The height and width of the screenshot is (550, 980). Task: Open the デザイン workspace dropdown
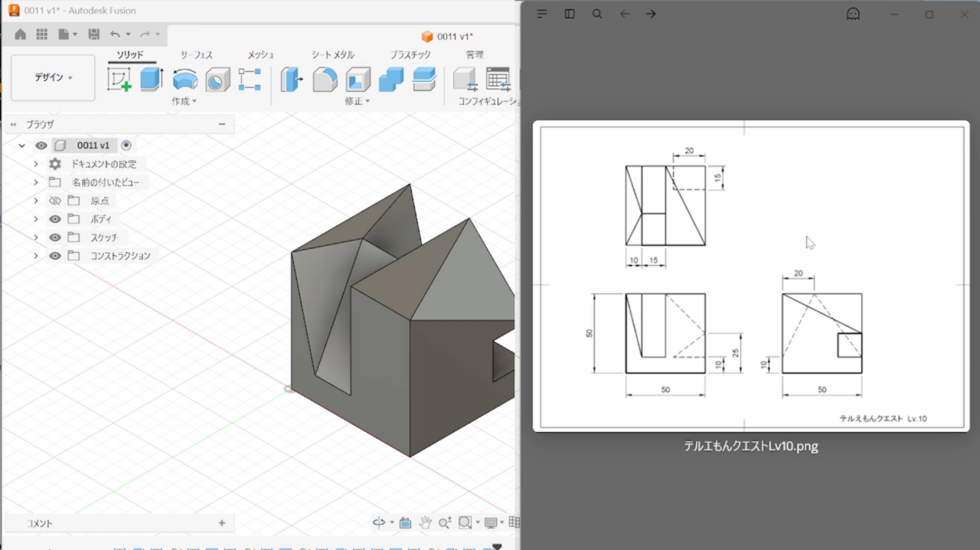coord(53,78)
